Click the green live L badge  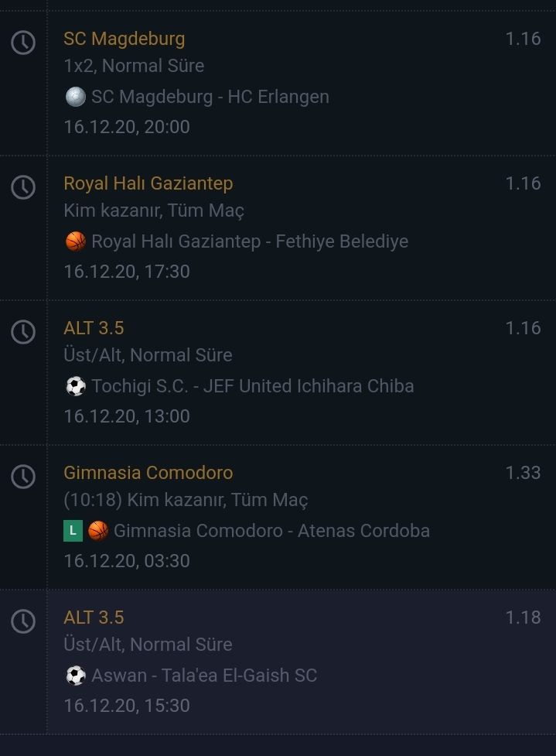[73, 531]
